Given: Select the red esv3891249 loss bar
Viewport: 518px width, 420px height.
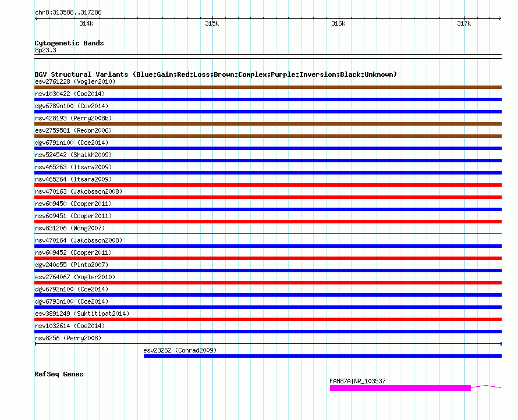Looking at the screenshot, I should (268, 319).
